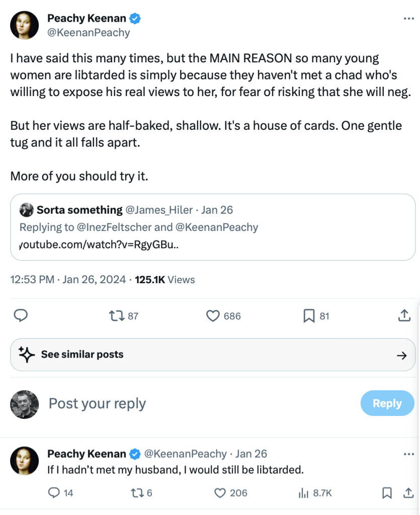Open the quoted youtube.com link
Viewport: 420px width, 515px height.
click(99, 244)
